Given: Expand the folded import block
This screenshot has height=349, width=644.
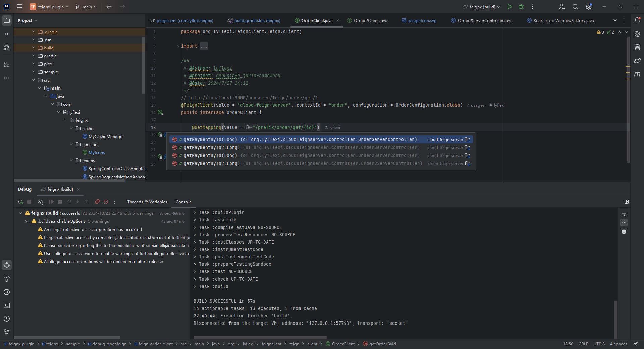Looking at the screenshot, I should (178, 46).
